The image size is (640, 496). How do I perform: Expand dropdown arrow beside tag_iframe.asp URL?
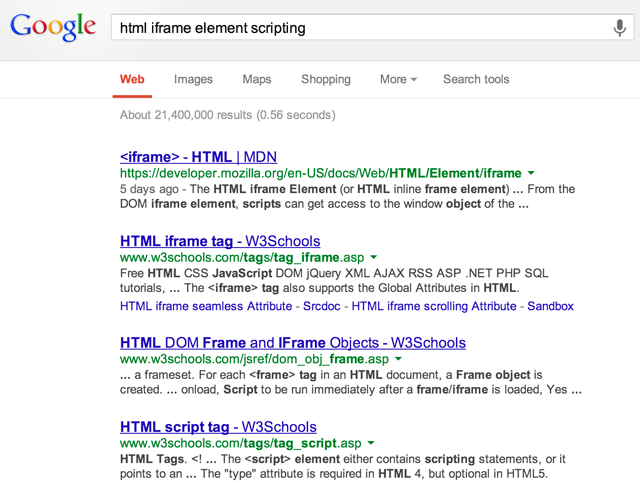(x=373, y=258)
